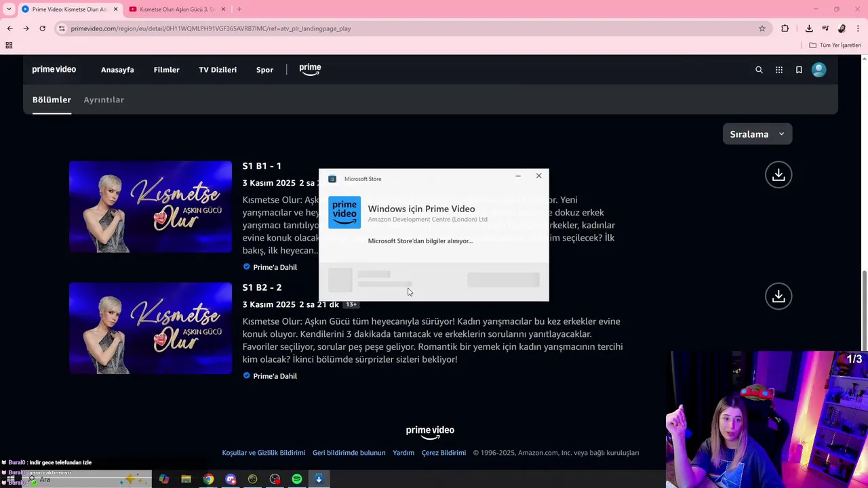Reload the Prime Video page
868x488 pixels.
(x=42, y=28)
